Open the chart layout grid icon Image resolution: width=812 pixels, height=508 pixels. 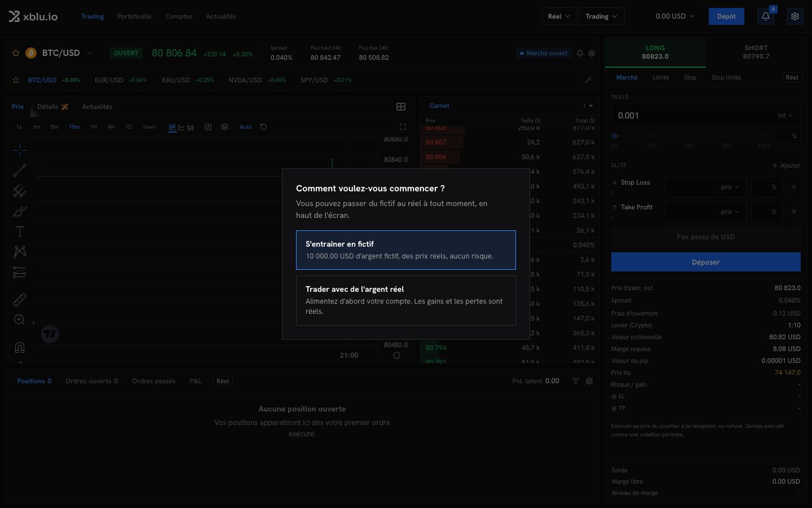coord(401,107)
